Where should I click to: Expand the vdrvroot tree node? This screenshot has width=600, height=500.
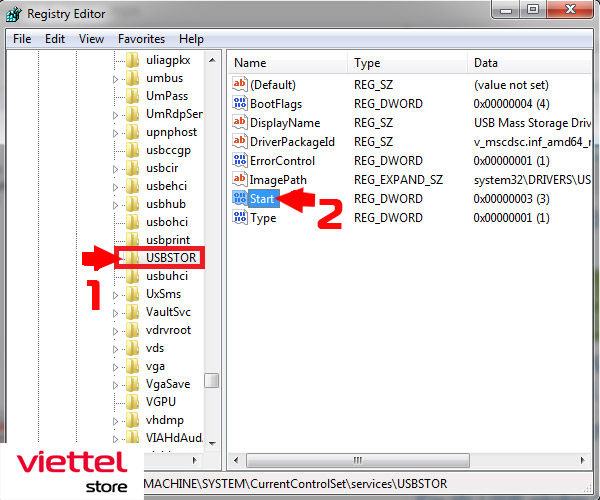[x=115, y=330]
